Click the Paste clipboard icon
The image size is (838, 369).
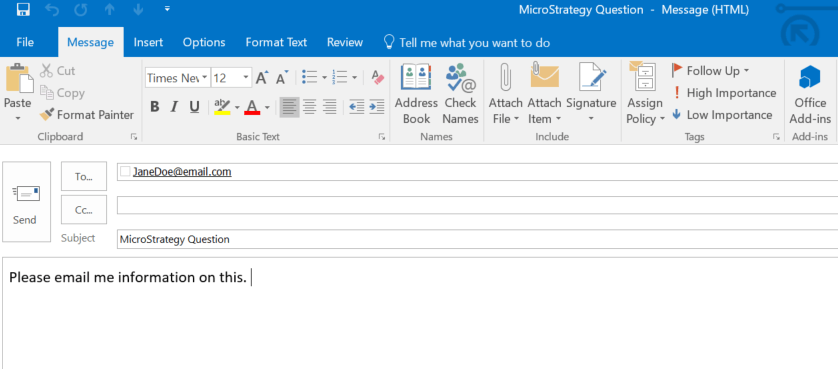pos(19,79)
